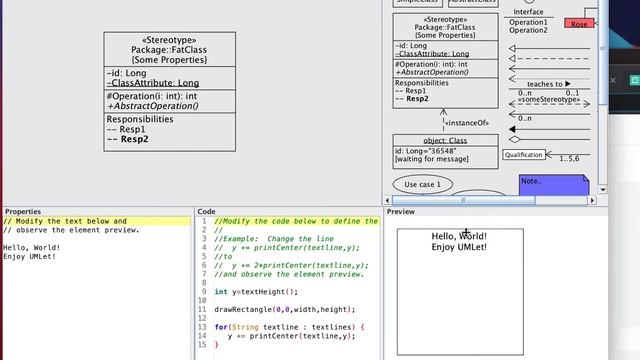
Task: Select the filled black arrowhead relation
Action: (x=549, y=129)
